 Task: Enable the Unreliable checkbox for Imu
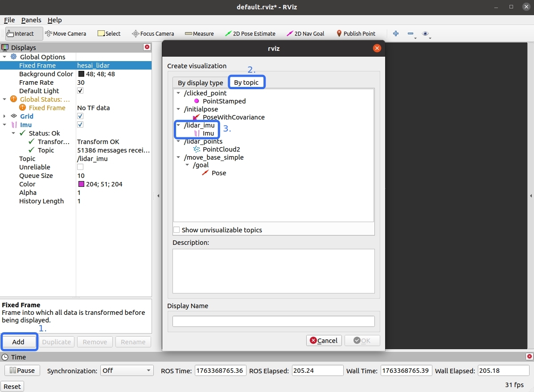(79, 167)
